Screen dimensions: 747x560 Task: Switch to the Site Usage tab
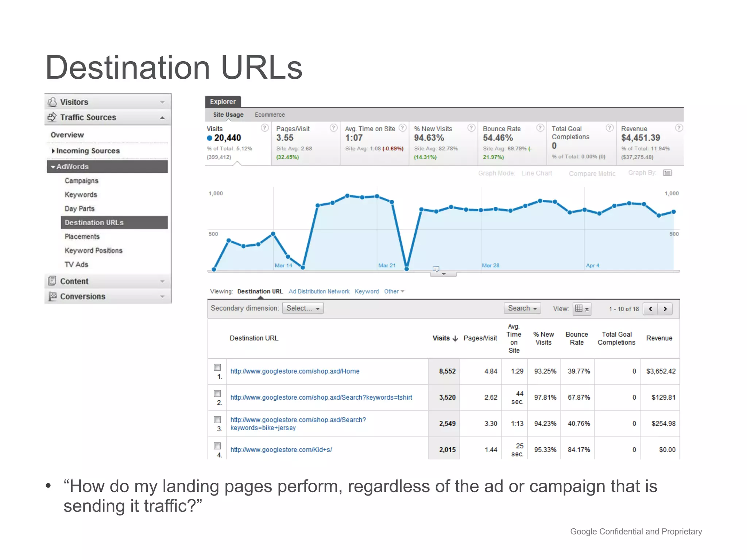click(x=228, y=114)
